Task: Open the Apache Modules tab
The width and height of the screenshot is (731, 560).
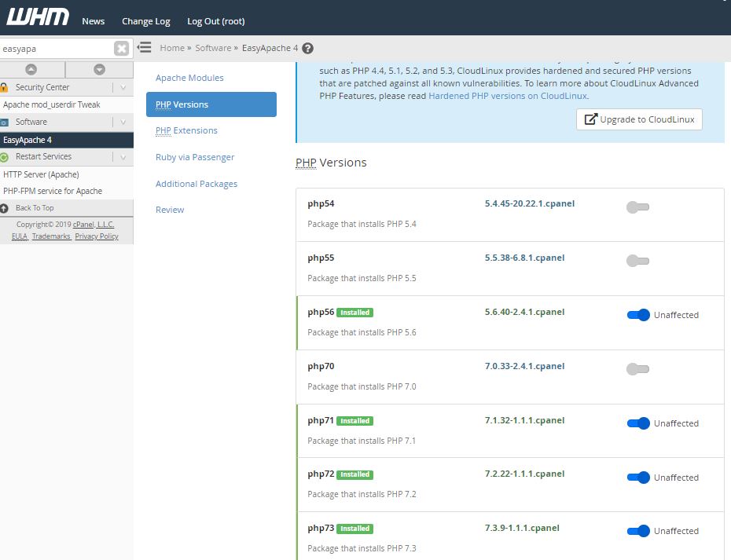Action: (189, 78)
